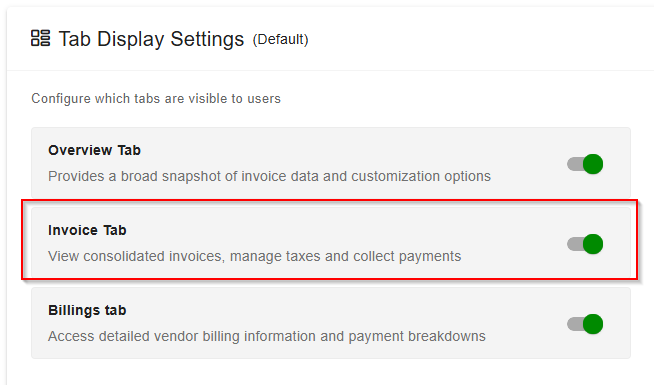The height and width of the screenshot is (385, 654).
Task: Click the gray track of Billings switch
Action: [575, 324]
